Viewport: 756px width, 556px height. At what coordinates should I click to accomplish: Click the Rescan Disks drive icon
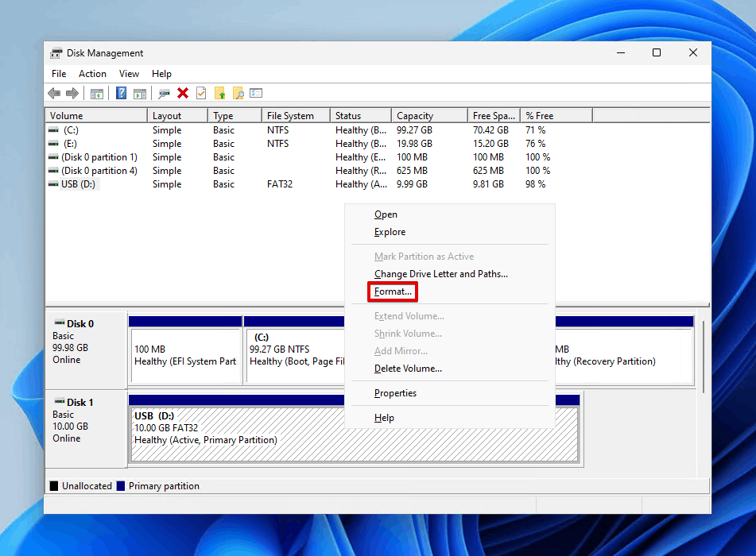pyautogui.click(x=164, y=94)
